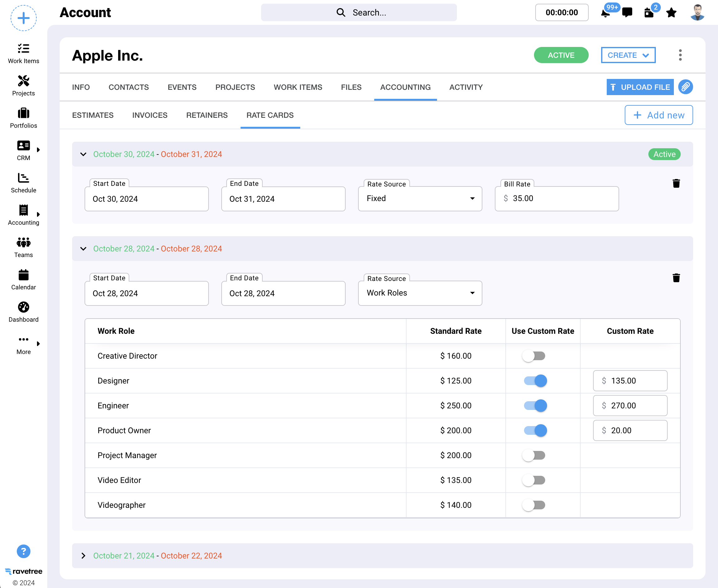Switch to the PROJECTS tab

(235, 87)
